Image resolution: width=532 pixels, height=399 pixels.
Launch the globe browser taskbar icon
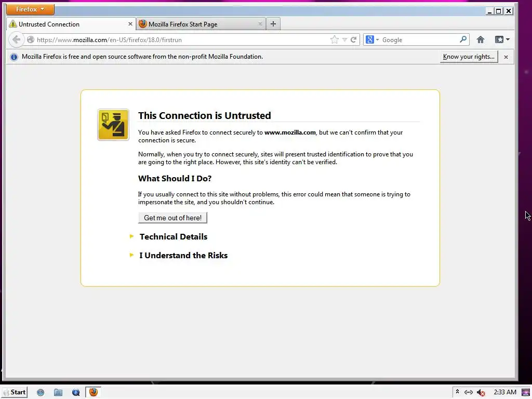pos(41,393)
